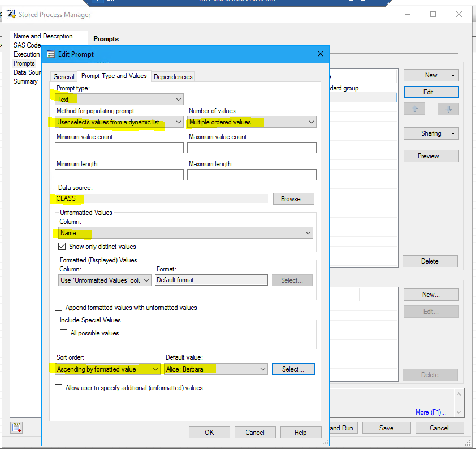The image size is (476, 449).
Task: Enable Allow user to specify additional values
Action: coord(59,388)
